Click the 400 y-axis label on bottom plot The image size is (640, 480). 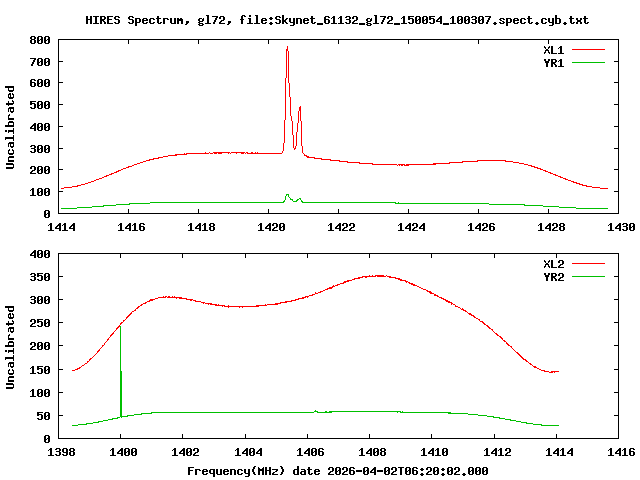click(40, 254)
